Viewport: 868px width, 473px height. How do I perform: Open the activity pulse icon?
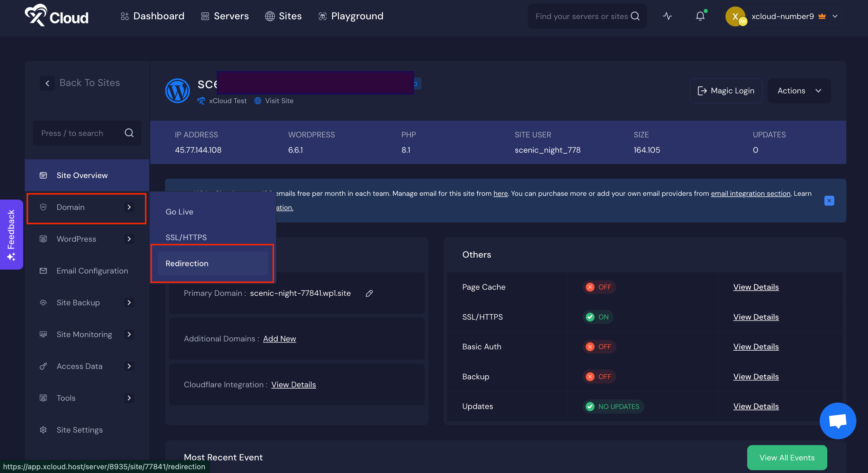[667, 16]
